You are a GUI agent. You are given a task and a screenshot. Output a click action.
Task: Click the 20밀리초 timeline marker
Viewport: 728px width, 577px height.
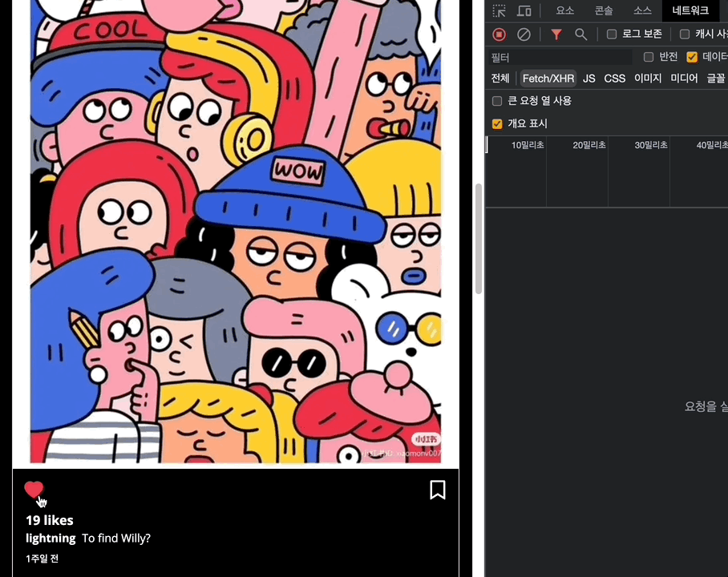coord(589,145)
